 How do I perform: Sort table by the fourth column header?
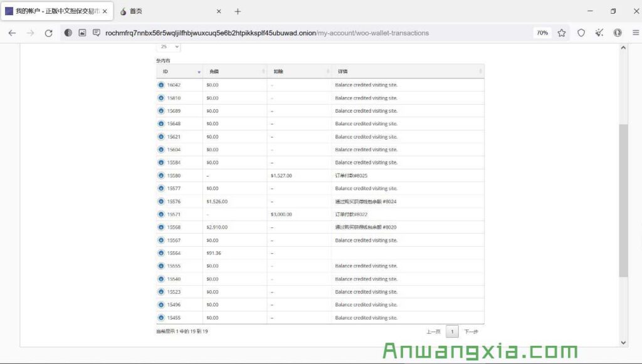point(408,71)
